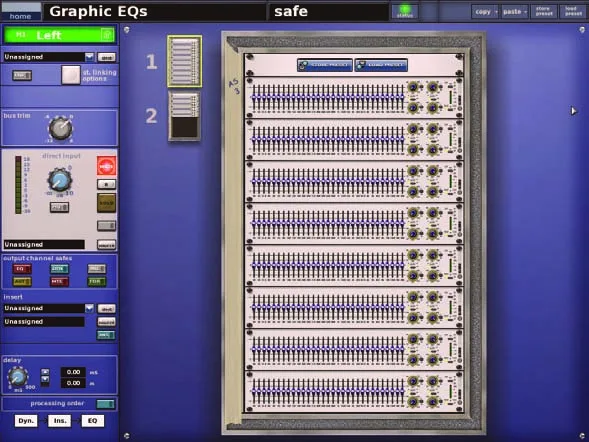This screenshot has height=442, width=589.
Task: Click the source button in insert section
Action: (x=107, y=322)
